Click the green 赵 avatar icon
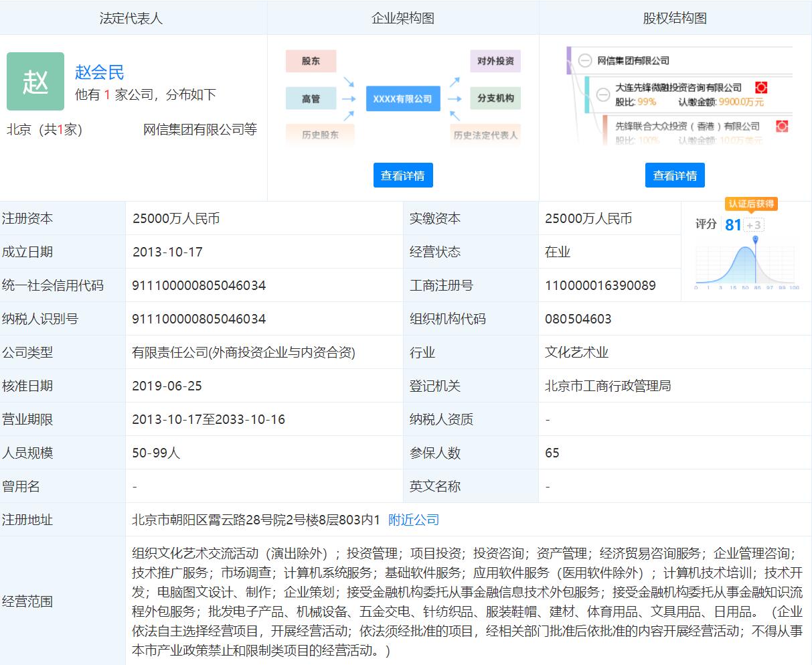This screenshot has width=812, height=665. pyautogui.click(x=35, y=81)
